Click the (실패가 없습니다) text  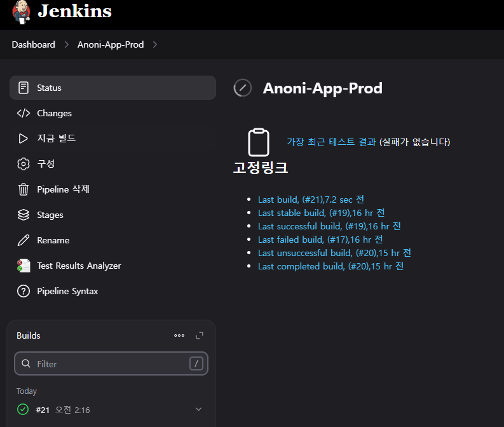tap(415, 142)
